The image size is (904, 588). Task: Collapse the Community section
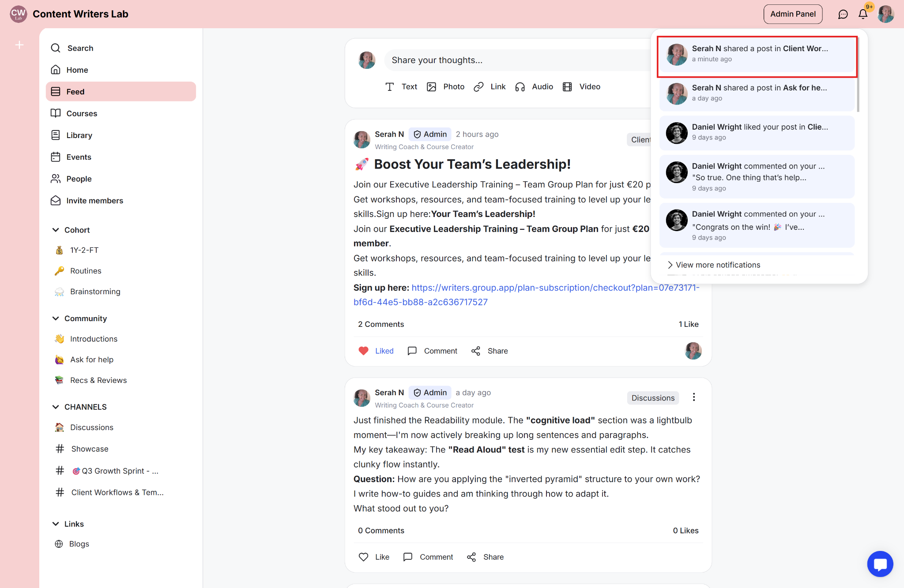(56, 318)
